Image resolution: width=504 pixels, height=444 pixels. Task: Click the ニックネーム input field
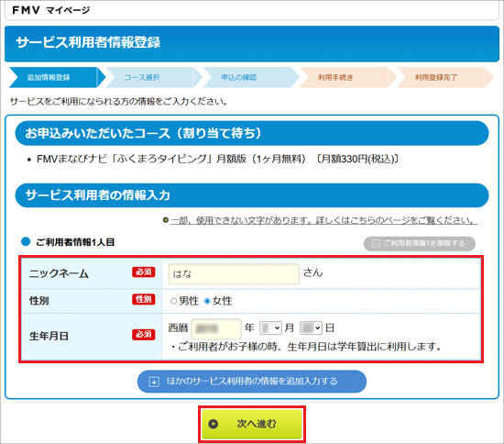234,273
